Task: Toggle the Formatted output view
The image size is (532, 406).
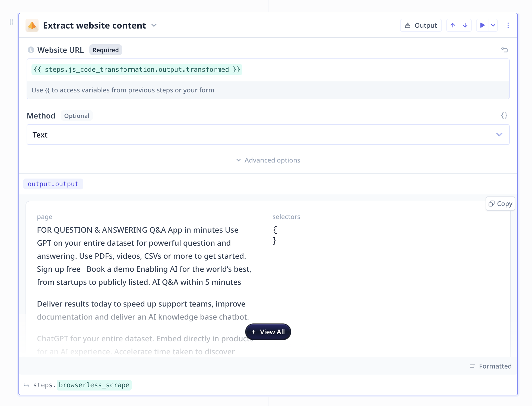Action: 490,366
